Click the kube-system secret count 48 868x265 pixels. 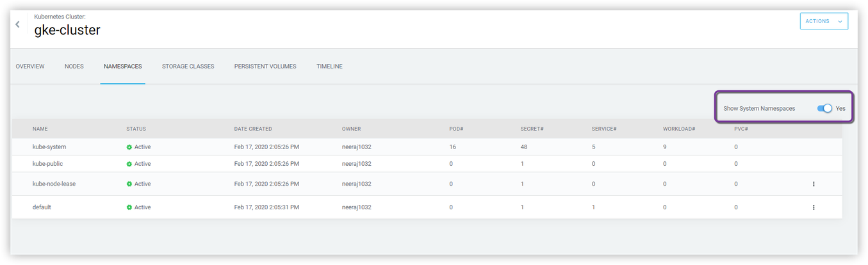pyautogui.click(x=524, y=147)
